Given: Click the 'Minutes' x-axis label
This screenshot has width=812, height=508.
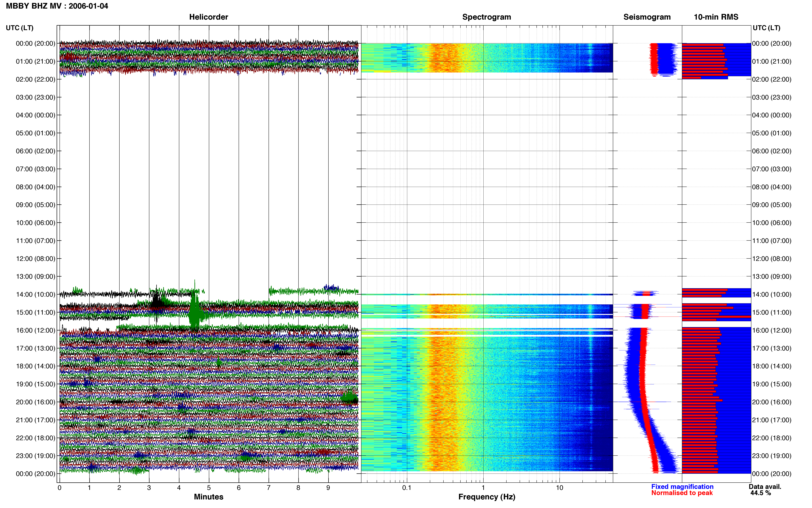Looking at the screenshot, I should pos(209,497).
